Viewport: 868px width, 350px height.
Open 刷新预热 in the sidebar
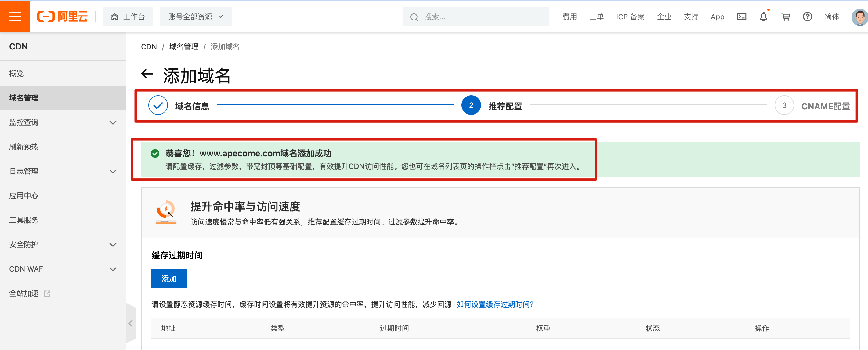click(x=24, y=147)
